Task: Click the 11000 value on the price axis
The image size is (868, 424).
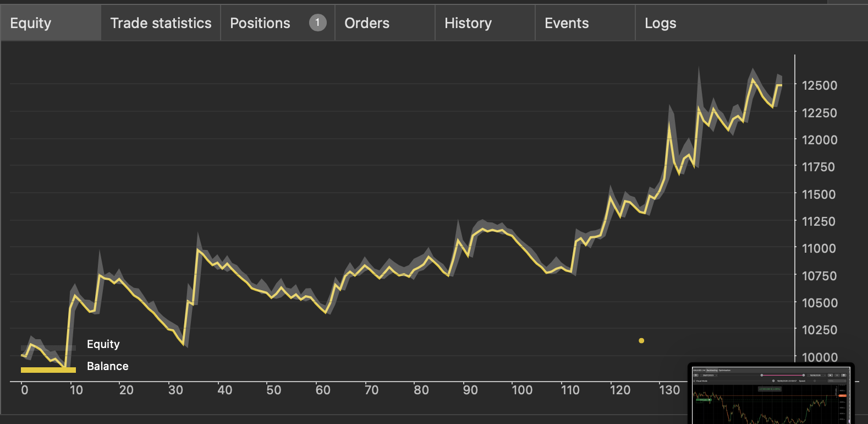Action: pyautogui.click(x=819, y=248)
